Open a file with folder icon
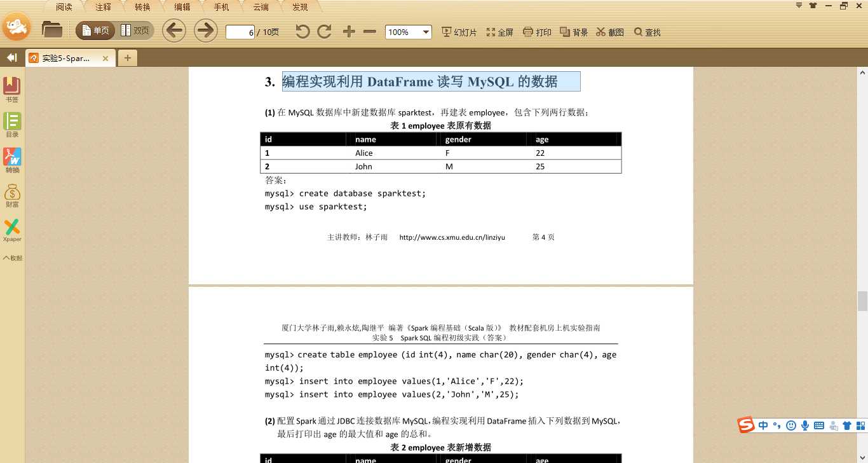This screenshot has height=463, width=868. coord(51,30)
